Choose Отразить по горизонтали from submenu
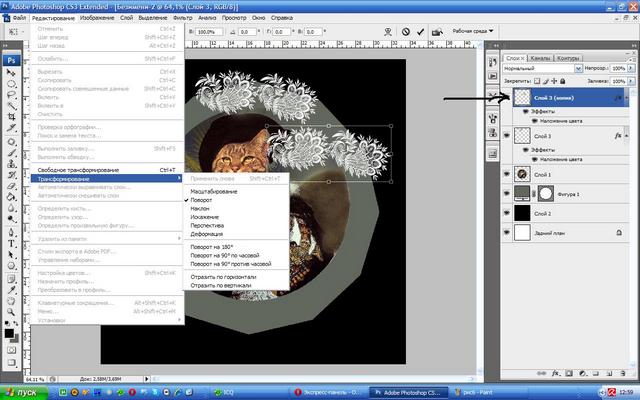Screen dimensions: 640x400 pos(222,276)
